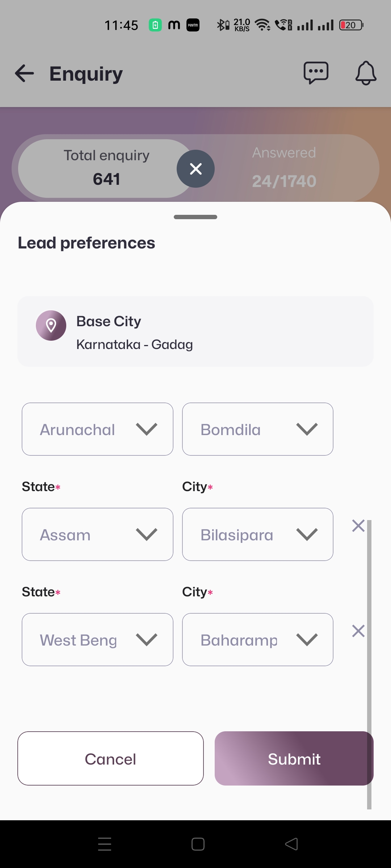Open the notifications bell

(366, 73)
